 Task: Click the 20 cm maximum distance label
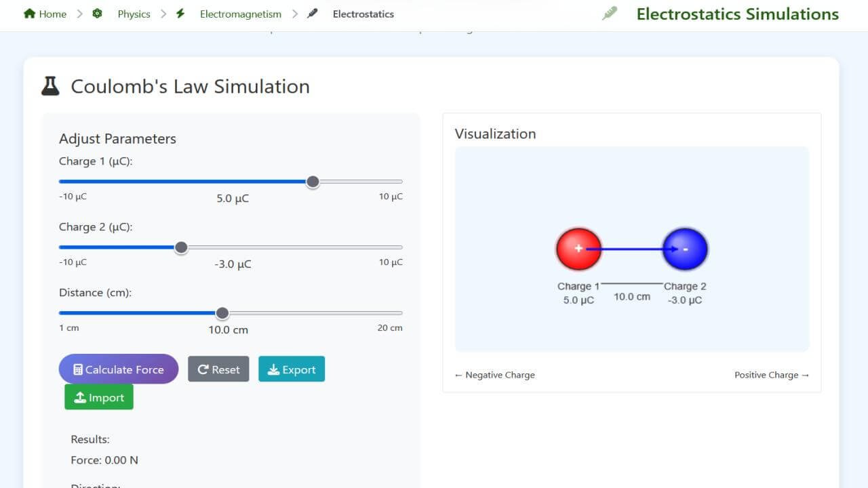[x=390, y=328]
